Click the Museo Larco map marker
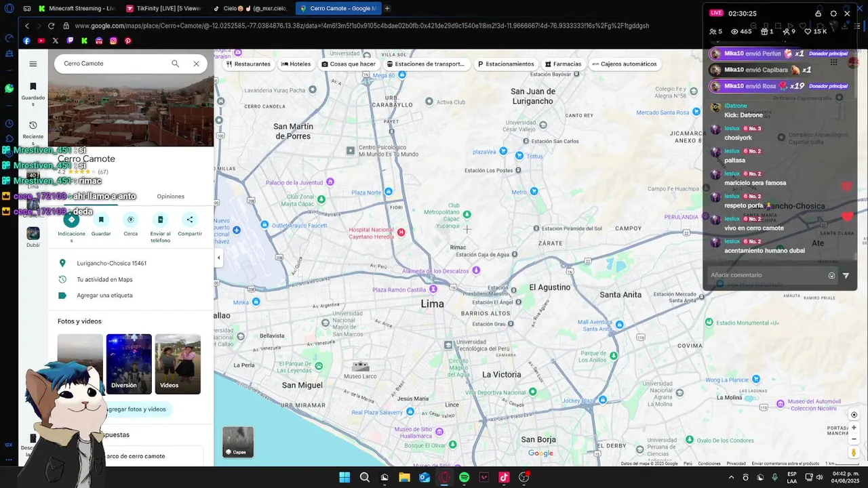 [x=360, y=367]
